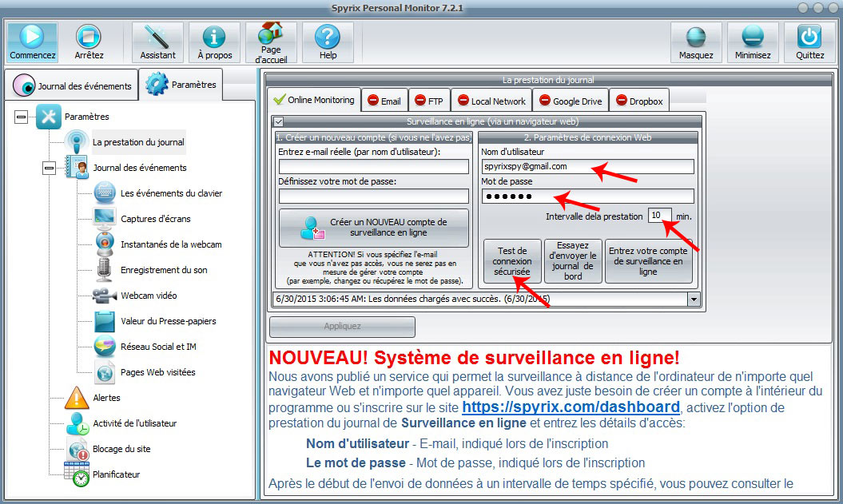Collapse the Journal des événements tree node

point(49,169)
